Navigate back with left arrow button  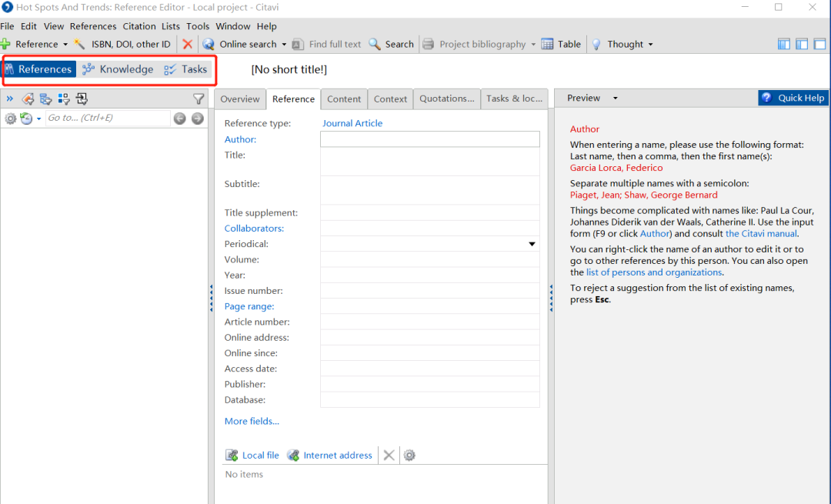[x=179, y=118]
